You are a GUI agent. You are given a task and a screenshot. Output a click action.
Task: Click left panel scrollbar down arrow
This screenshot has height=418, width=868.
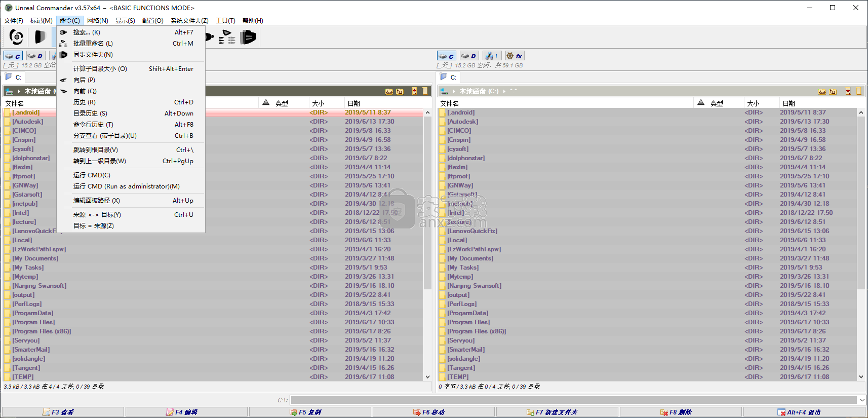tap(427, 377)
